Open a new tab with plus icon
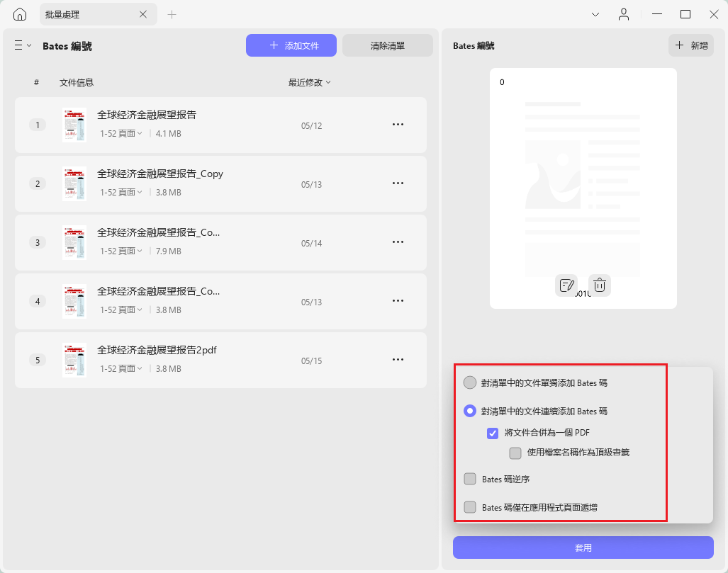 pos(172,15)
